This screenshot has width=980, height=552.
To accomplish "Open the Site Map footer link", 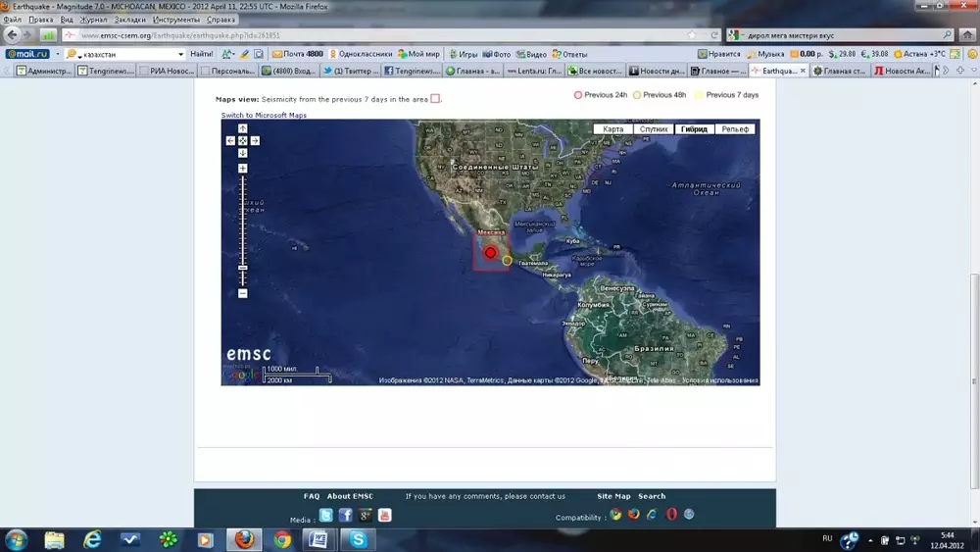I will (x=613, y=496).
